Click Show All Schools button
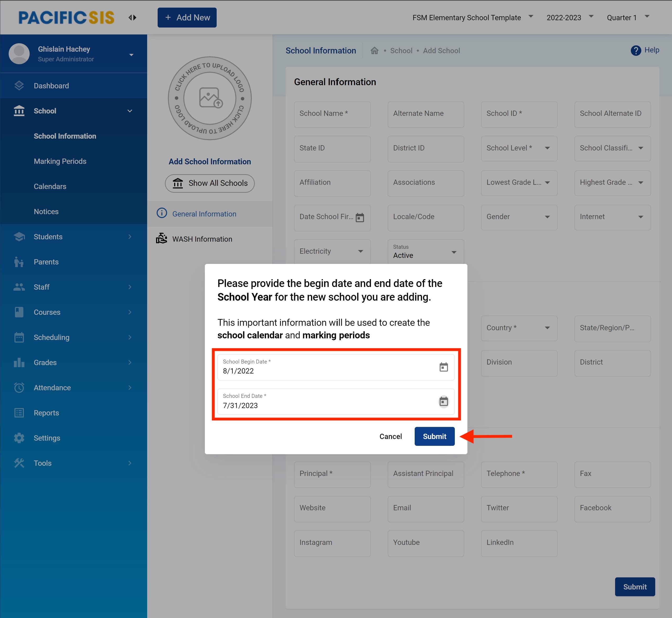This screenshot has width=672, height=618. pyautogui.click(x=210, y=183)
